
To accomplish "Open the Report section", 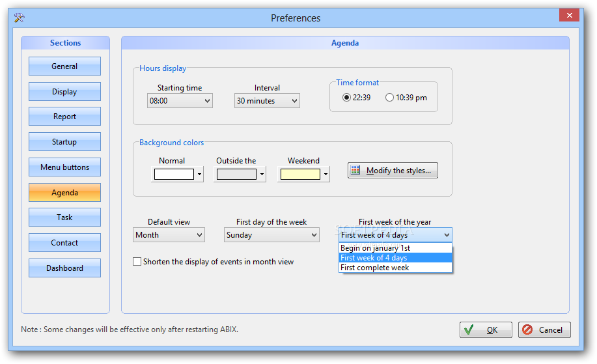I will click(64, 117).
